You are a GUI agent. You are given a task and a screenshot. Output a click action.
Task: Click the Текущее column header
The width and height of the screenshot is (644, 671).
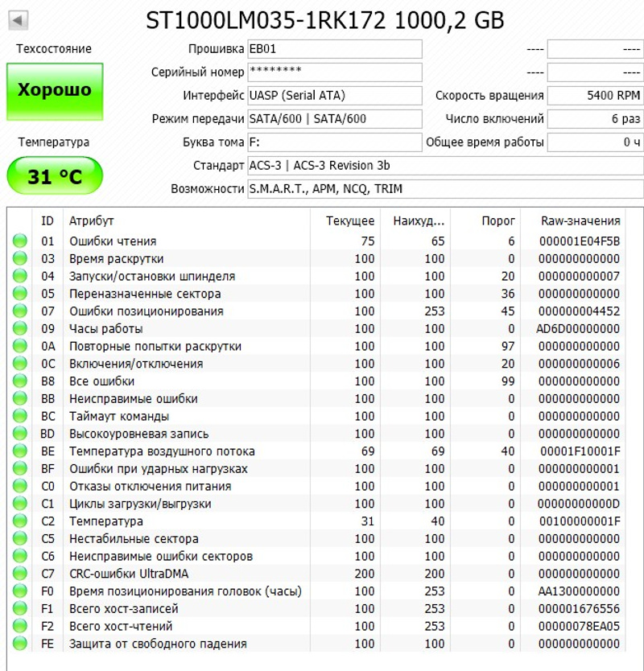tap(349, 220)
